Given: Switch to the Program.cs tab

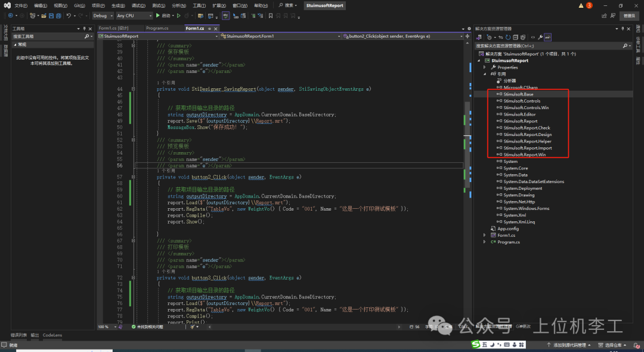Looking at the screenshot, I should pos(157,28).
